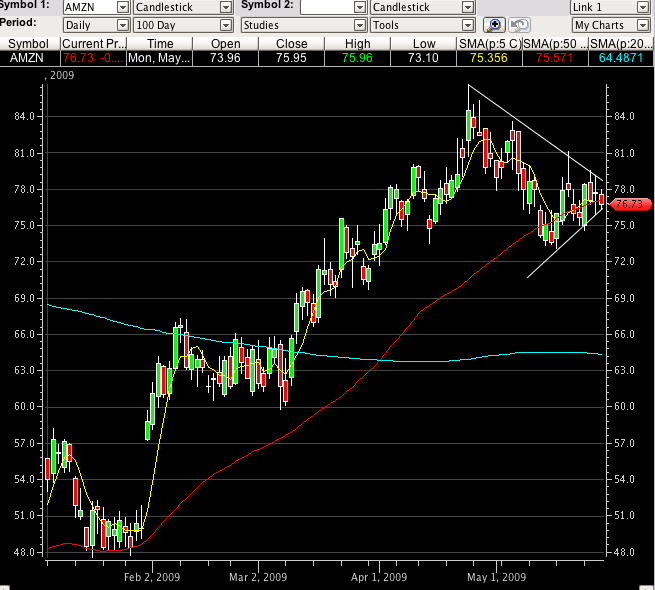Viewport: 655px width, 590px height.
Task: Sort by the Open column header
Action: [x=225, y=43]
